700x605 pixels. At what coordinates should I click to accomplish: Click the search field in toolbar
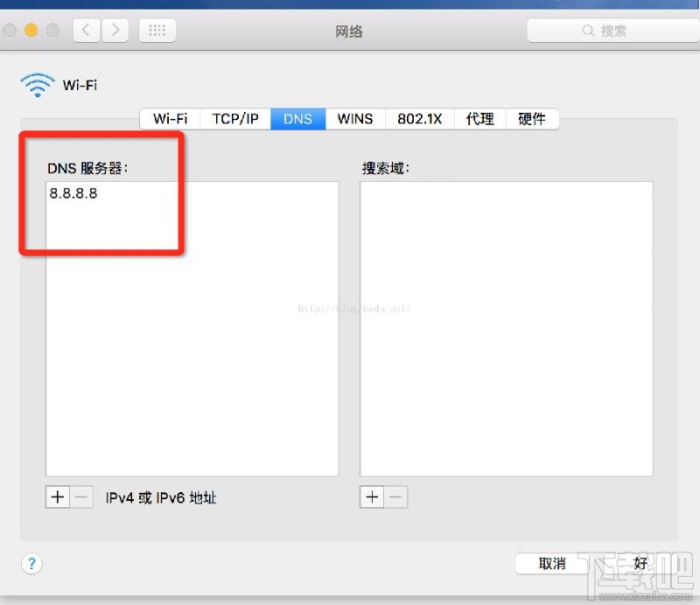613,31
